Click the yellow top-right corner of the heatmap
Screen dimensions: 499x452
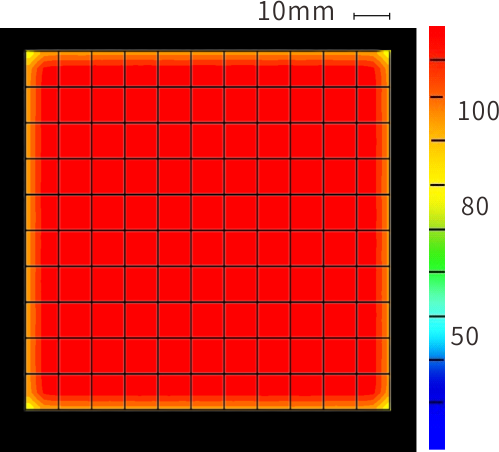click(386, 55)
